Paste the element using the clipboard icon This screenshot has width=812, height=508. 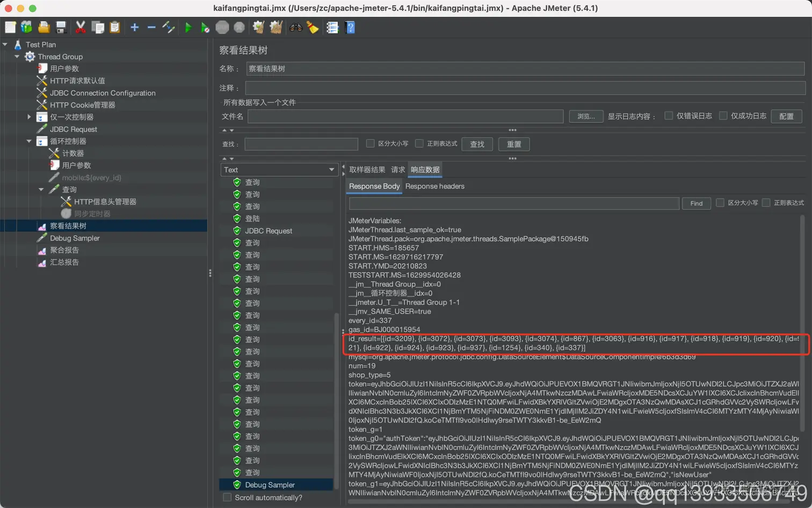pos(115,27)
